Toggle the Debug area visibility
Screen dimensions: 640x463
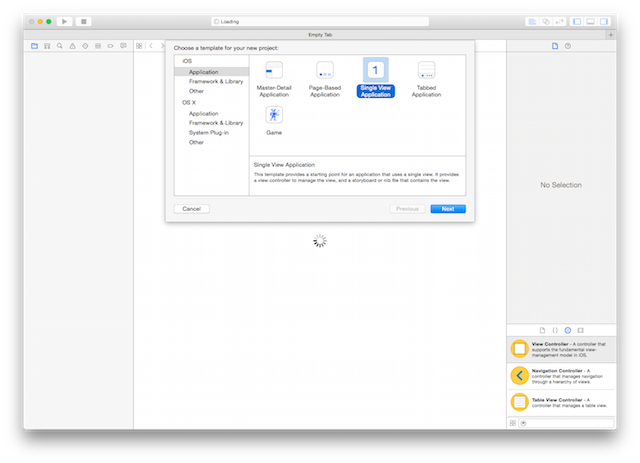pyautogui.click(x=590, y=21)
